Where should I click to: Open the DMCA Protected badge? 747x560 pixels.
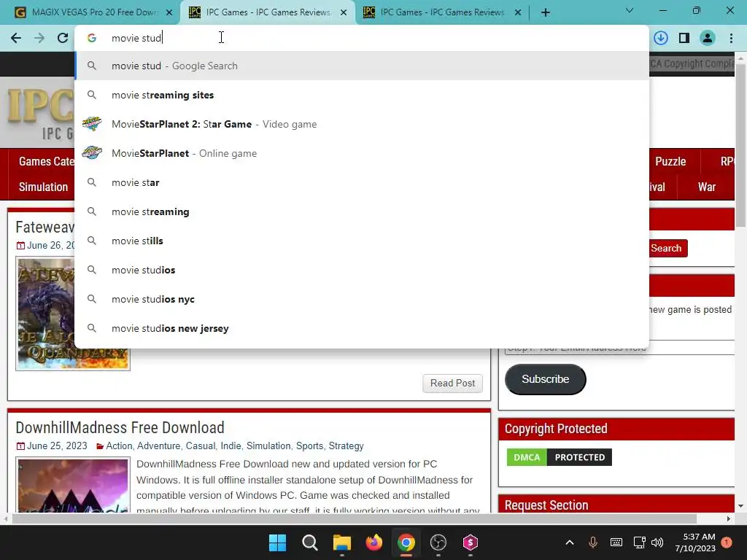(x=560, y=457)
